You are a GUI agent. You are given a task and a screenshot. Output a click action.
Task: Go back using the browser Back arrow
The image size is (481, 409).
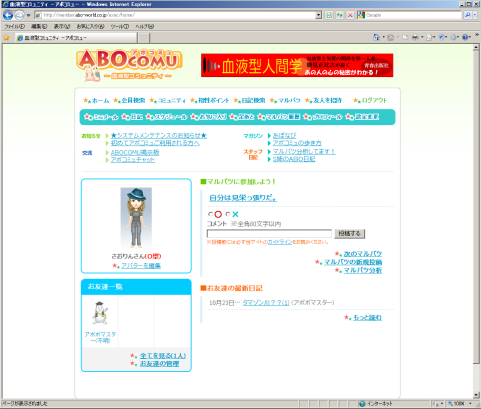tap(8, 15)
